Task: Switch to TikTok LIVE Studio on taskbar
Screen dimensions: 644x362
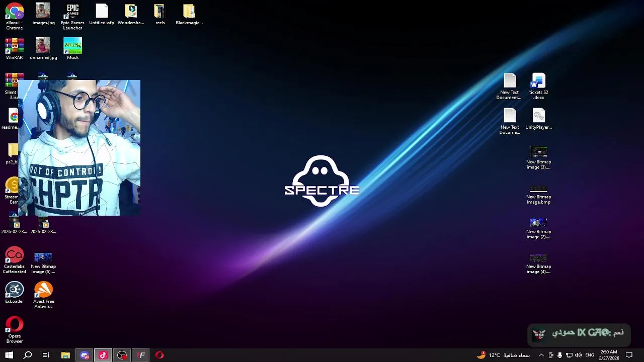Action: 103,355
